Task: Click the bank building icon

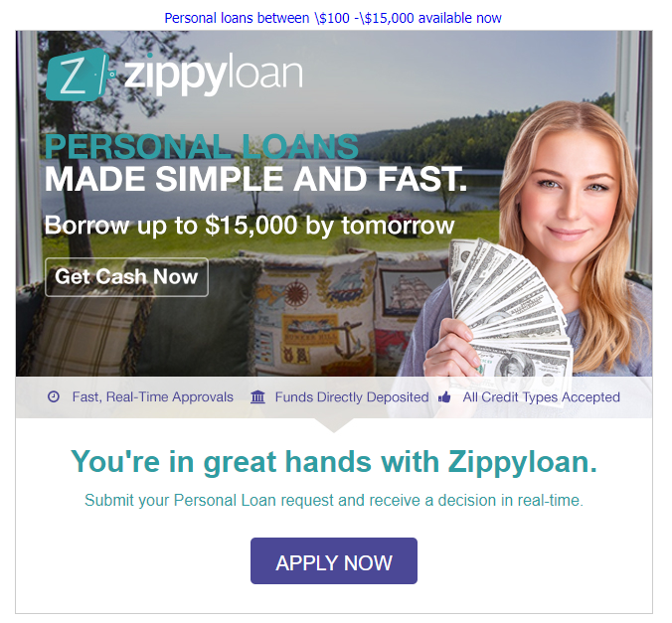Action: (257, 396)
